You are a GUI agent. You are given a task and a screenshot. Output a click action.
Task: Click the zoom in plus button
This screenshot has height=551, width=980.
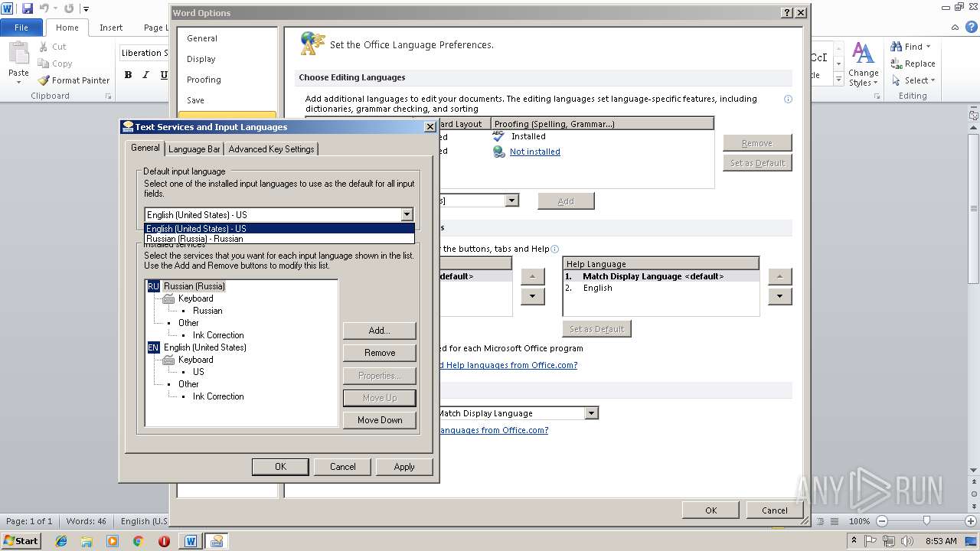(x=972, y=521)
